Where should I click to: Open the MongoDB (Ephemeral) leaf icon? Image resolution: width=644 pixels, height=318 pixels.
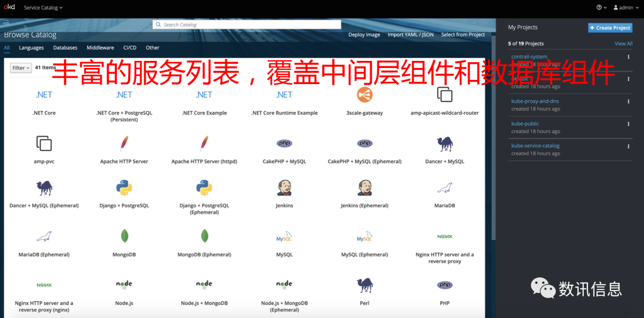(x=204, y=236)
